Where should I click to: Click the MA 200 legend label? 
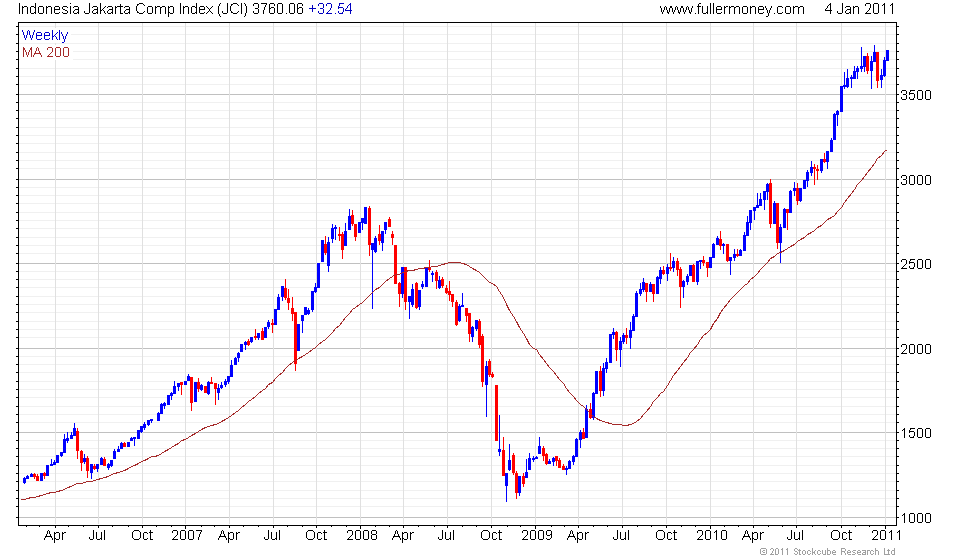click(x=46, y=52)
